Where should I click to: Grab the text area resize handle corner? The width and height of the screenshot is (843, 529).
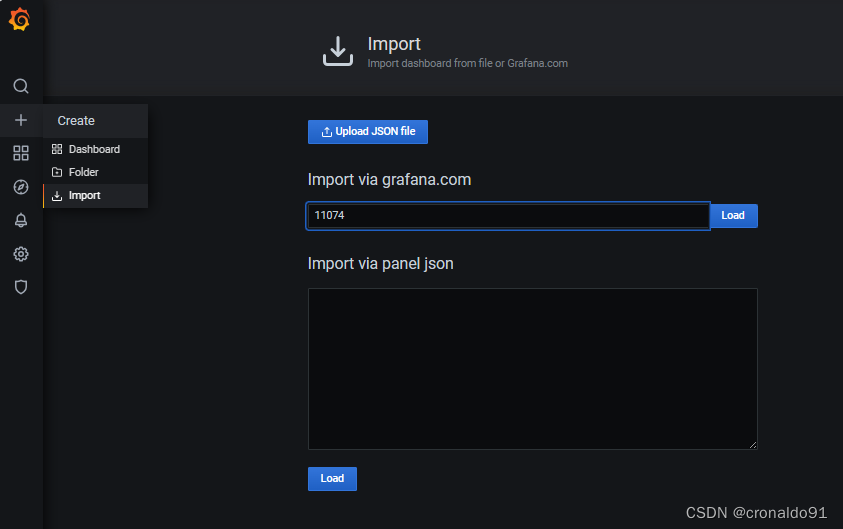coord(753,445)
